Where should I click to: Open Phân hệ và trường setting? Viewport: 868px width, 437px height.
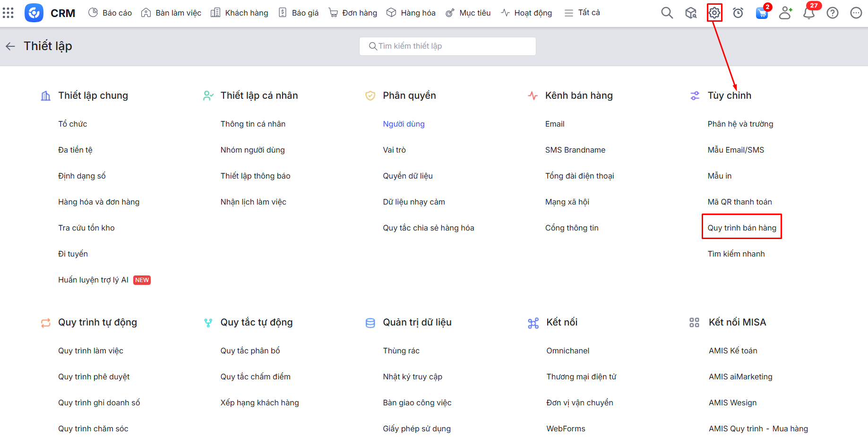740,124
